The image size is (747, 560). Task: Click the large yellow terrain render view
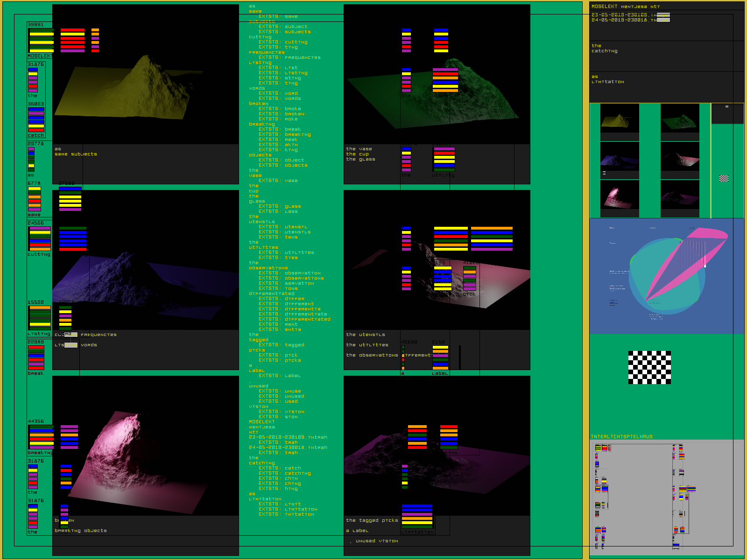[x=145, y=75]
